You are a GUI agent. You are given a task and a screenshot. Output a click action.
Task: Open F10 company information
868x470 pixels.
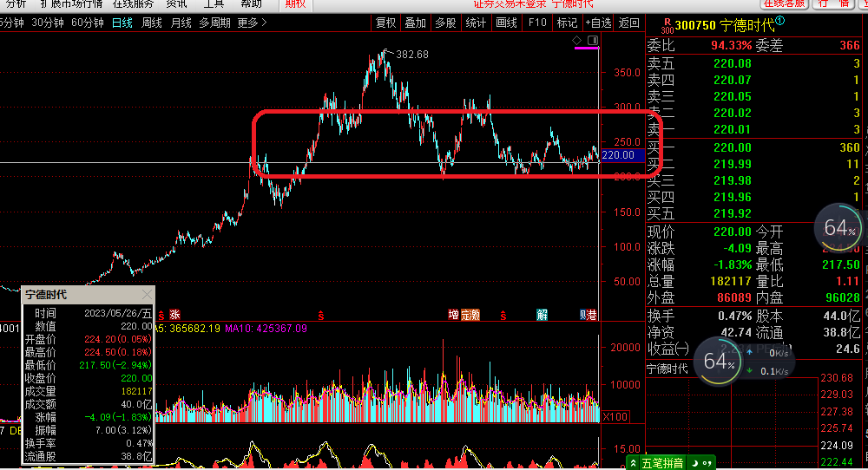click(537, 23)
